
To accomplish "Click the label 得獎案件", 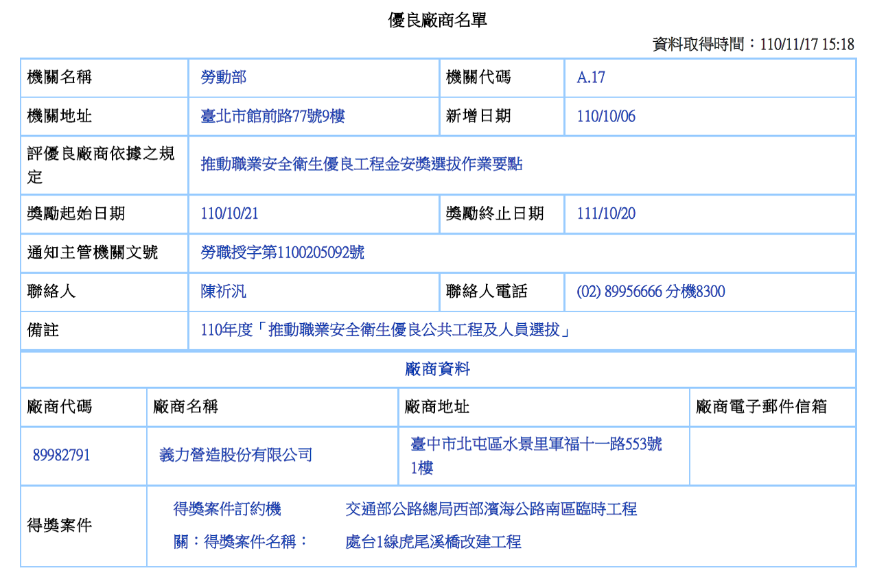I will pos(60,527).
